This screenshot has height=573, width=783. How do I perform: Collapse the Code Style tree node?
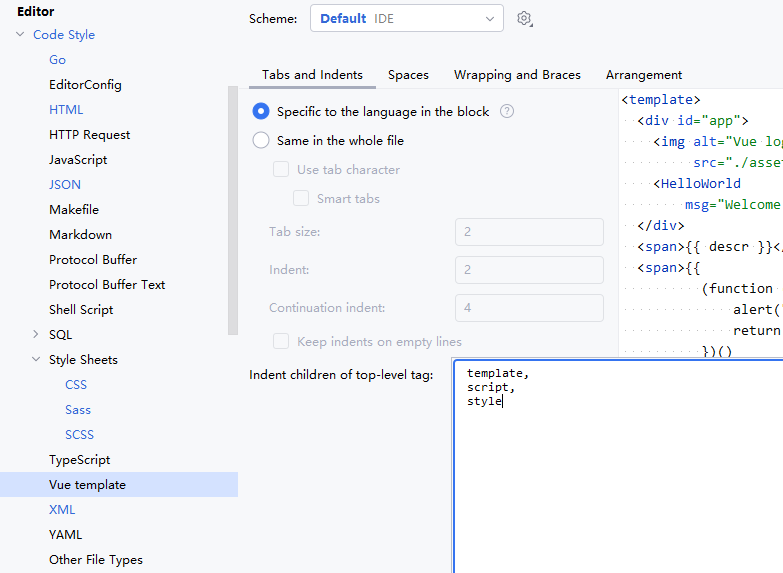pyautogui.click(x=20, y=34)
